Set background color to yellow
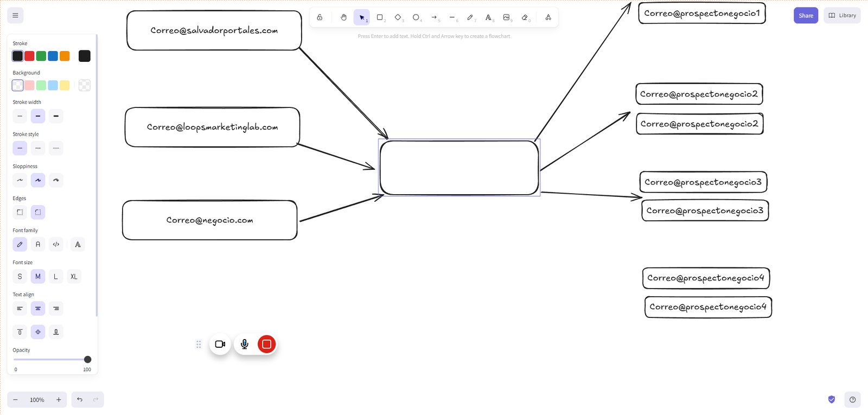This screenshot has height=415, width=868. click(x=65, y=85)
